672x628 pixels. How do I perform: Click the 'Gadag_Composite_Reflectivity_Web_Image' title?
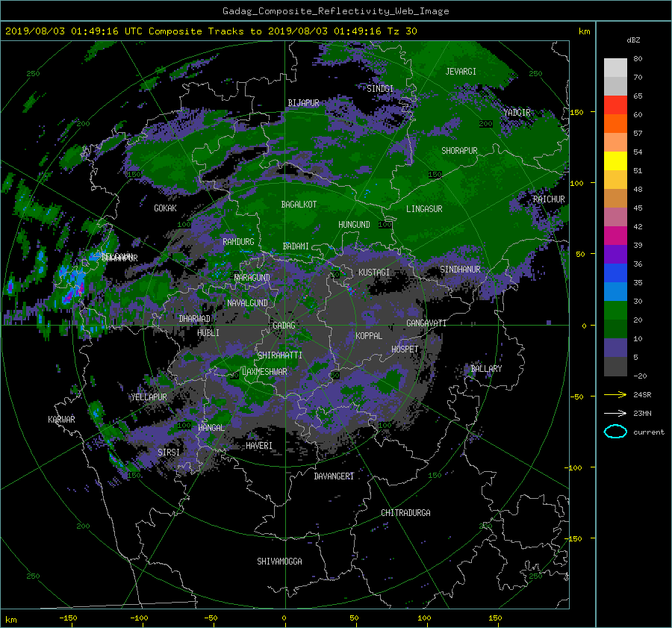(x=335, y=11)
